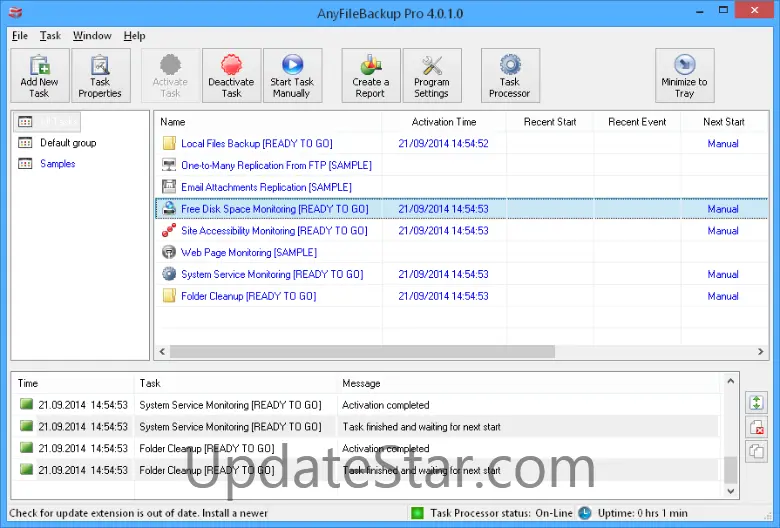This screenshot has width=780, height=528.
Task: Click the Add New Task toolbar button
Action: (40, 76)
